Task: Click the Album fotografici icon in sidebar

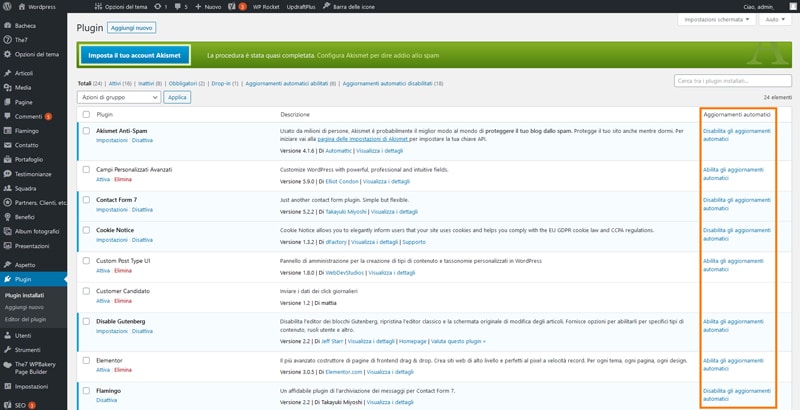Action: 7,231
